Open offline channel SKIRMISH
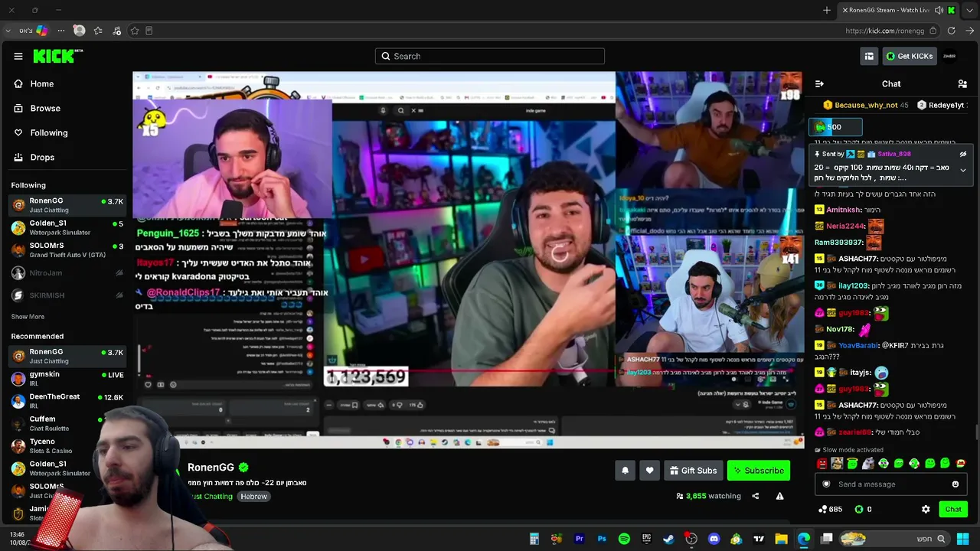This screenshot has width=980, height=551. click(67, 295)
